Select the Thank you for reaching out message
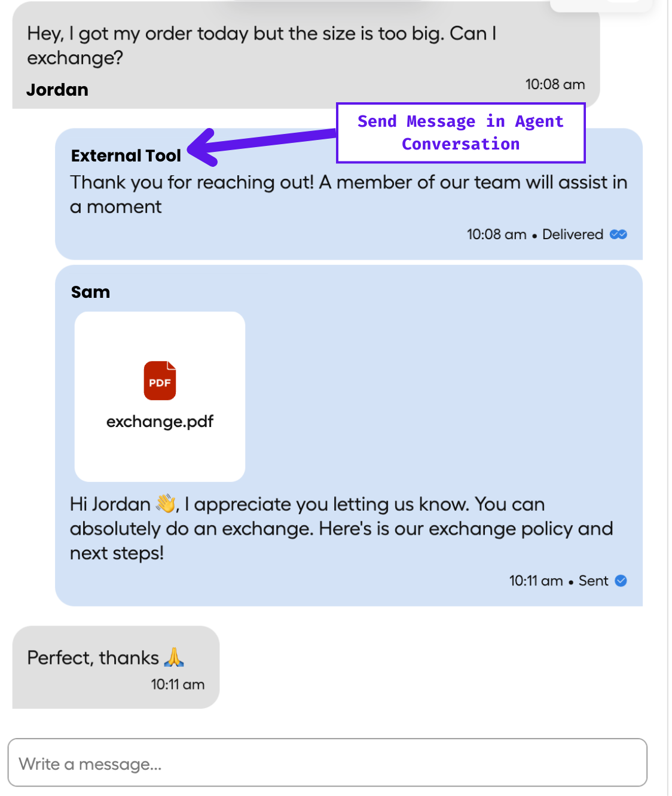Image resolution: width=672 pixels, height=796 pixels. point(349,194)
